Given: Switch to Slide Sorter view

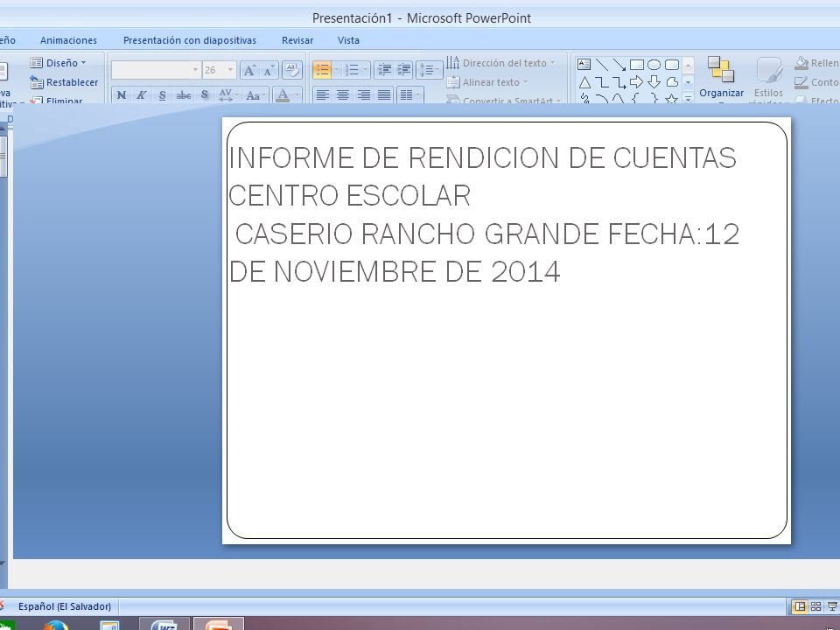Looking at the screenshot, I should point(815,606).
